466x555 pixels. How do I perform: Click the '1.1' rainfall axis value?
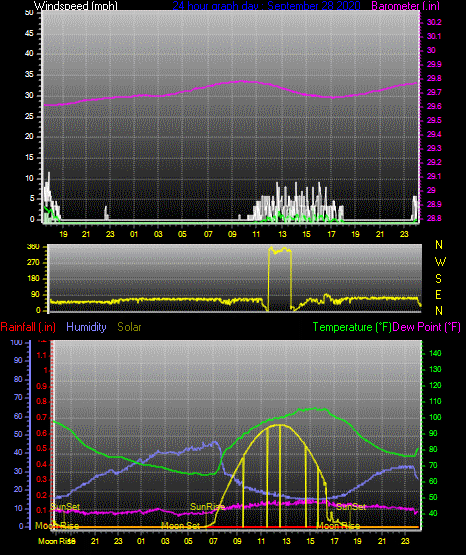[42, 355]
